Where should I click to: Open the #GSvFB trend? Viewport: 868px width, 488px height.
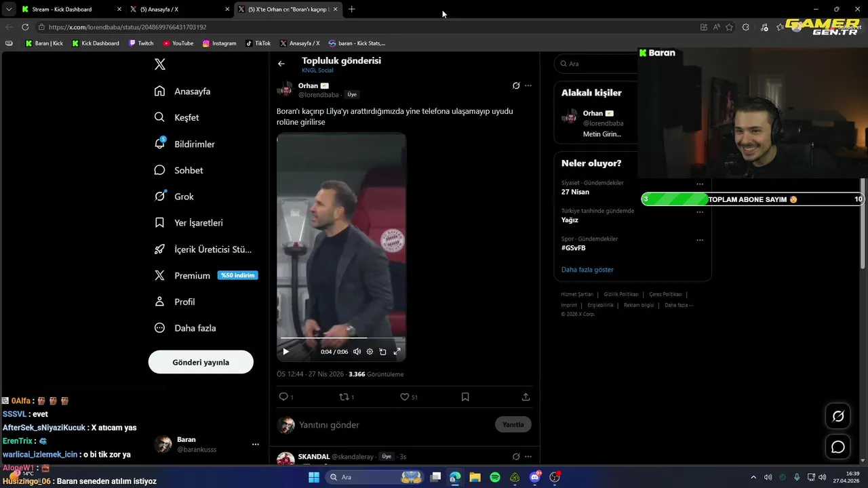[x=573, y=248]
